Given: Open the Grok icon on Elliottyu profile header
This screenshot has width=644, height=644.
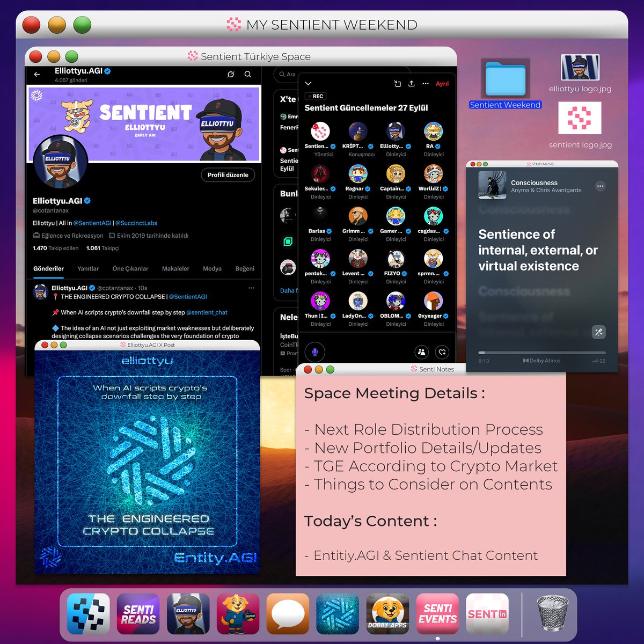Looking at the screenshot, I should click(x=231, y=74).
